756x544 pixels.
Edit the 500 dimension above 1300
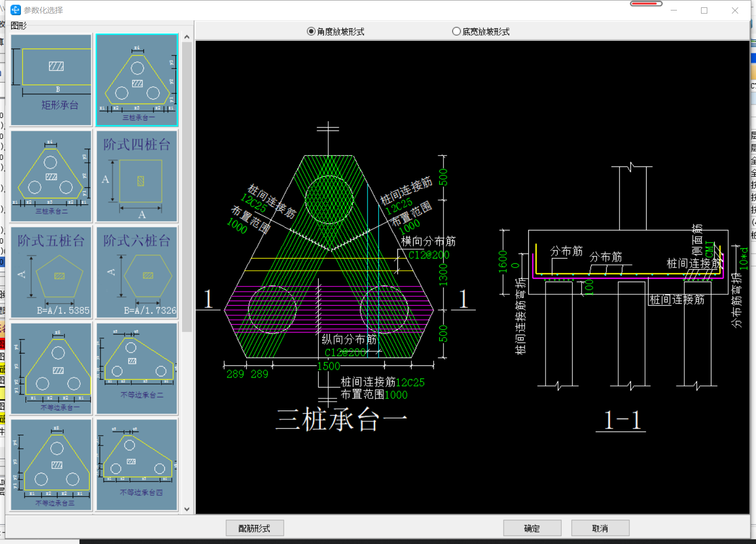tap(443, 177)
